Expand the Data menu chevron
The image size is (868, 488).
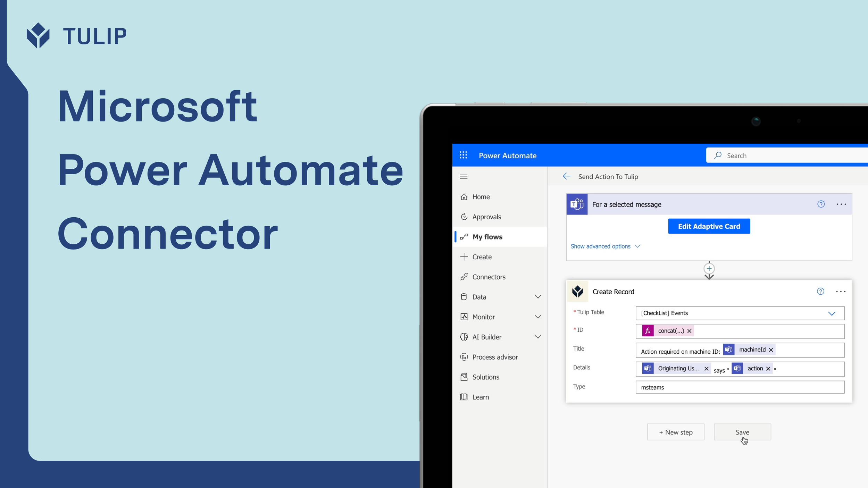click(x=538, y=297)
